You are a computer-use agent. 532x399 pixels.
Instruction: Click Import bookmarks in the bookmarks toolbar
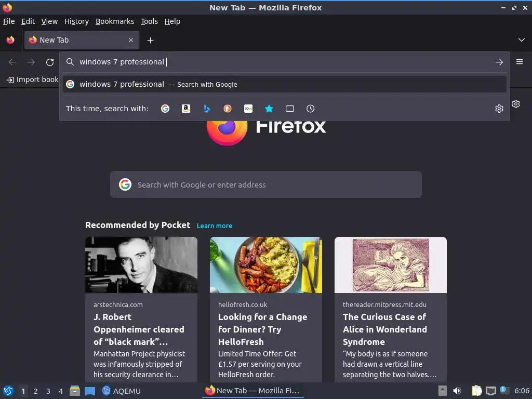click(33, 79)
